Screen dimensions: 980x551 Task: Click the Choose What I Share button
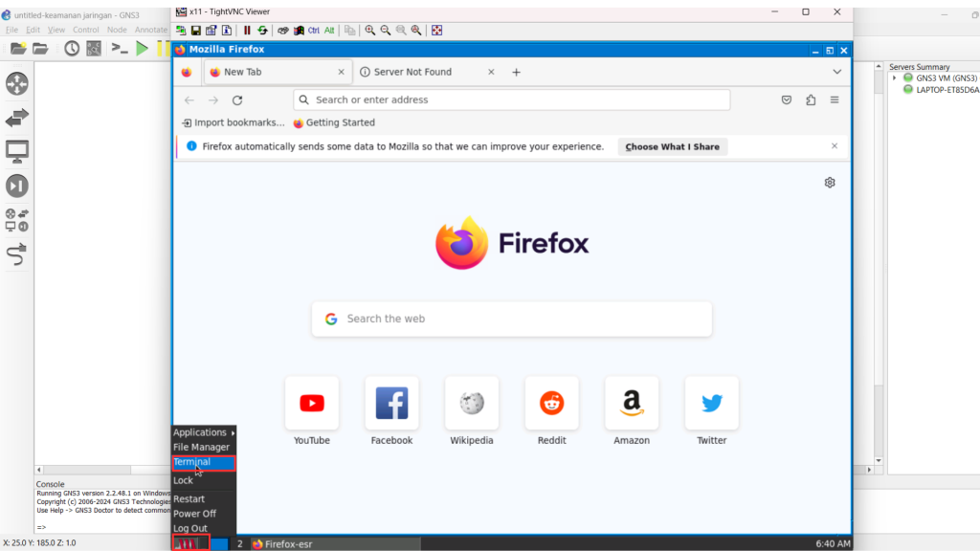(672, 146)
